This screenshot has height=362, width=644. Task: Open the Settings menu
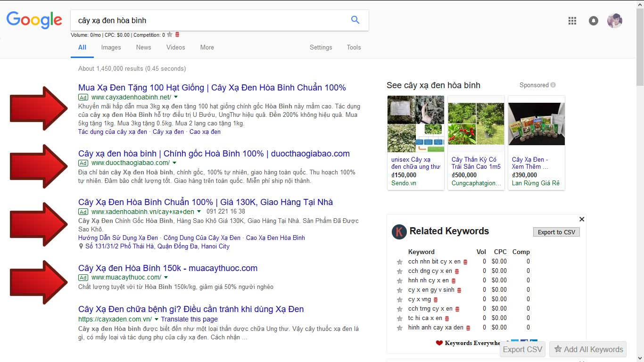click(321, 47)
